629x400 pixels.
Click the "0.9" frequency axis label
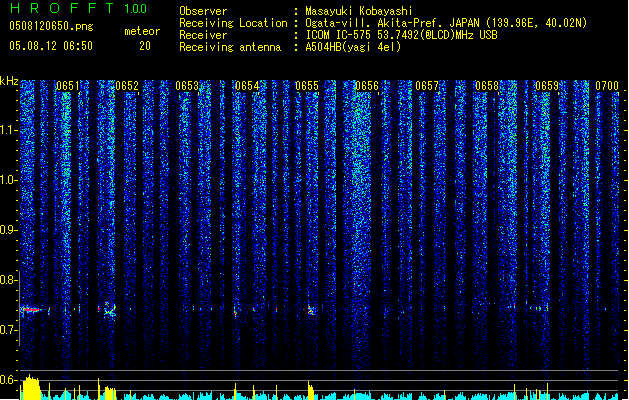click(8, 230)
